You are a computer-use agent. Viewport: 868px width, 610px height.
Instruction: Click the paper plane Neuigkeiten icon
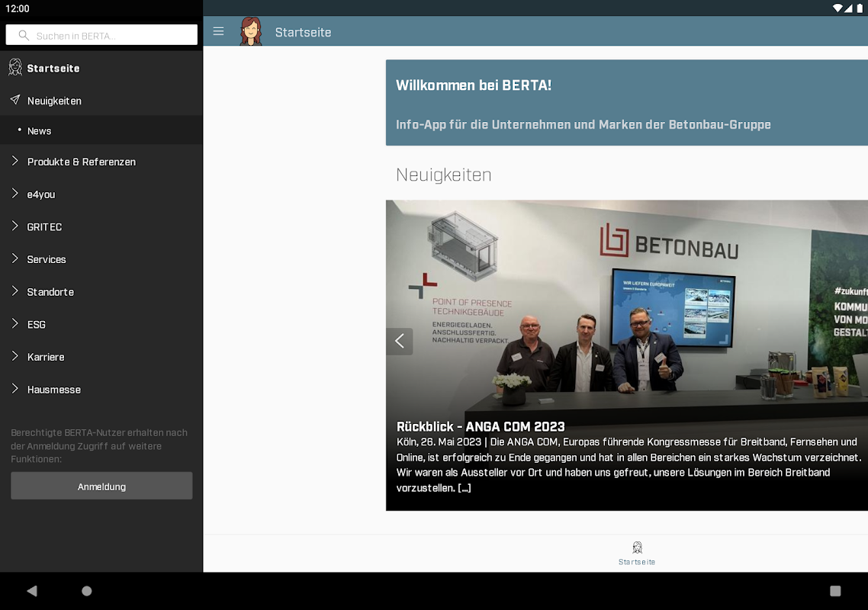point(15,100)
